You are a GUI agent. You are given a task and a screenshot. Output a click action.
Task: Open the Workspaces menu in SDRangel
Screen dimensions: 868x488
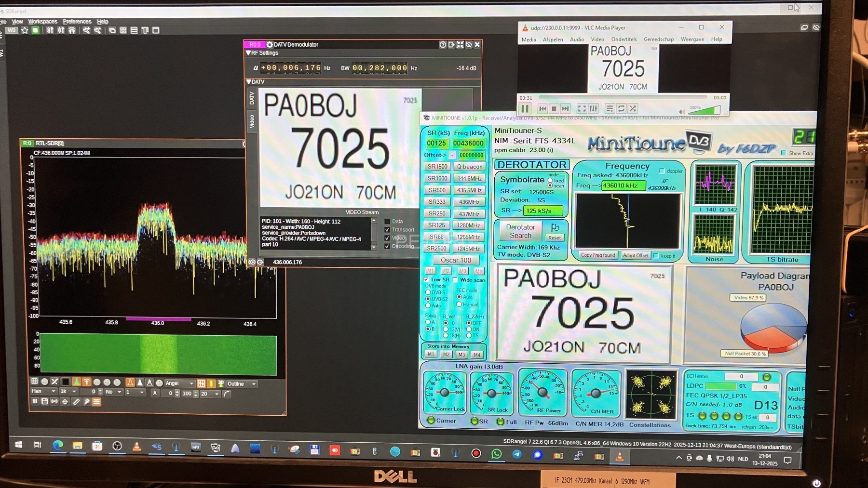point(42,22)
